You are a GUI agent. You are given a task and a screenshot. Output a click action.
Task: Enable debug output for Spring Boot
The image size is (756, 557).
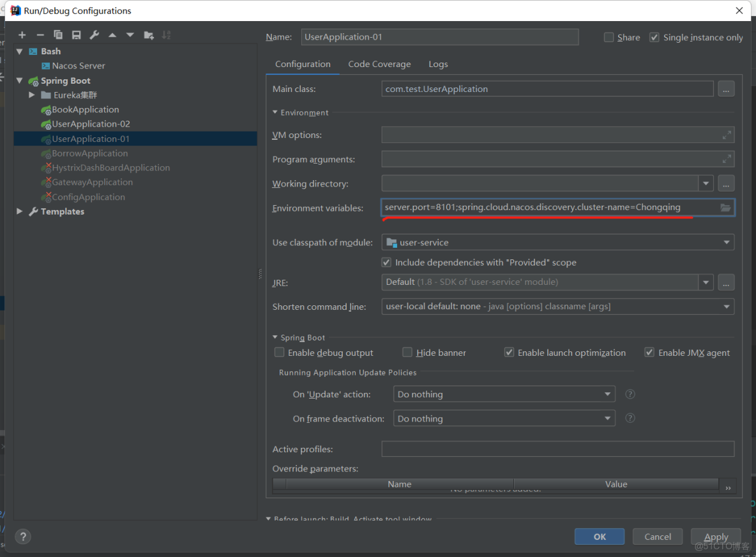(279, 352)
